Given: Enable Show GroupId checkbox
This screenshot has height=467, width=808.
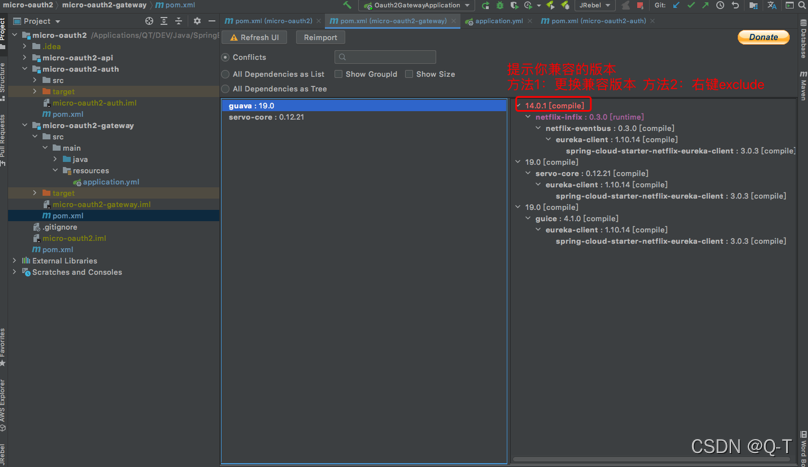Looking at the screenshot, I should point(339,74).
